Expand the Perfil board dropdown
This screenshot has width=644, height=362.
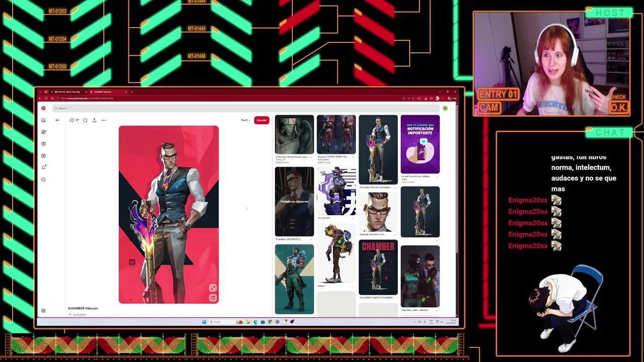[245, 120]
